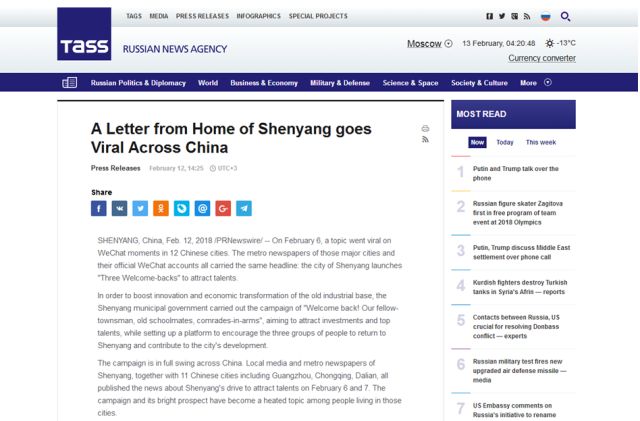
Task: Open Business & Economy section
Action: 263,83
